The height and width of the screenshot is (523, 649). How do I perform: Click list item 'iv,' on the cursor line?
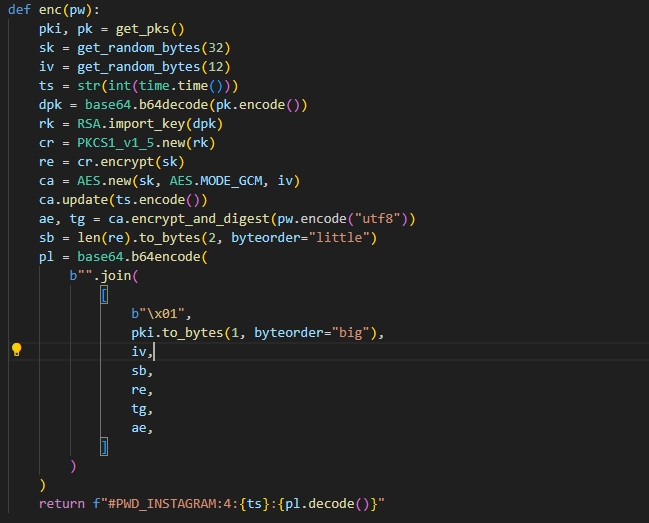142,352
